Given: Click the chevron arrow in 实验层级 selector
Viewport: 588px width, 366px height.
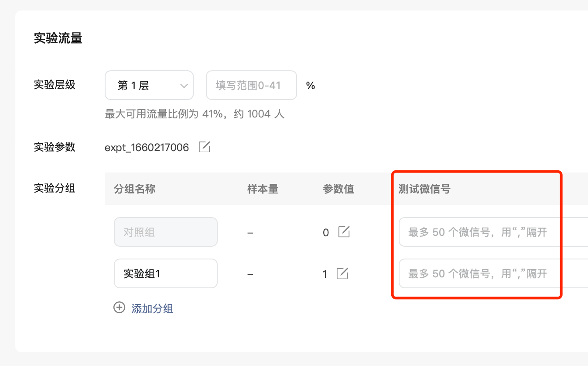Looking at the screenshot, I should pyautogui.click(x=184, y=86).
